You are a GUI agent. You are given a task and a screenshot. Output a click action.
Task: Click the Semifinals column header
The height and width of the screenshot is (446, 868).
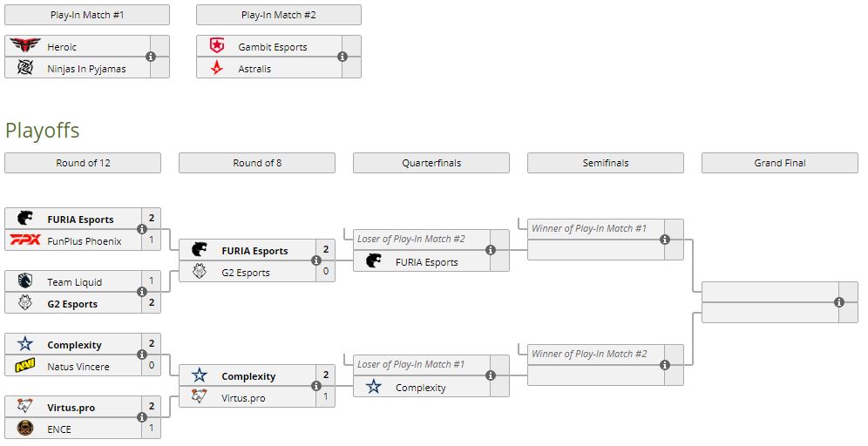(606, 163)
